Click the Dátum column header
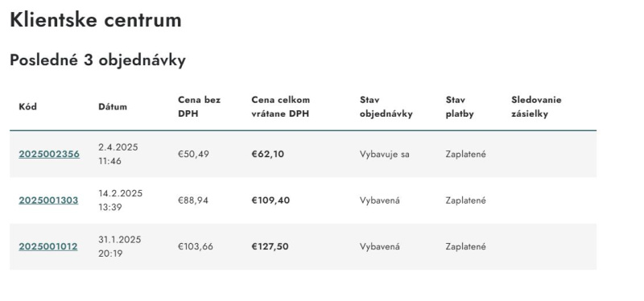 pyautogui.click(x=113, y=107)
